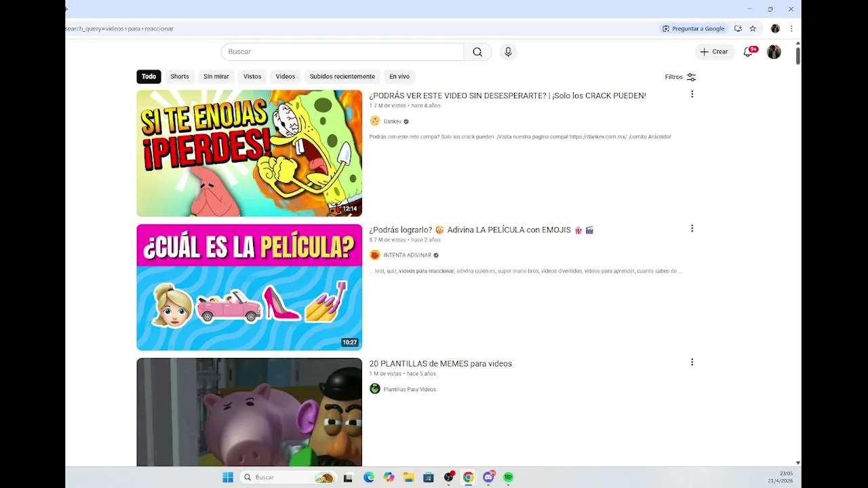
Task: Open video titled 20 PLANTILLAS de MEMES para videos
Action: click(x=440, y=364)
